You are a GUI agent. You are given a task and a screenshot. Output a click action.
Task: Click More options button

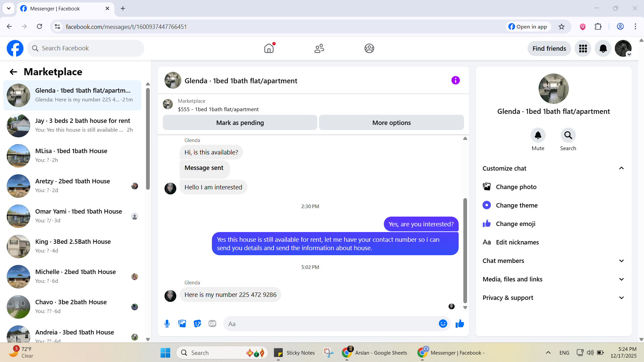(x=391, y=123)
